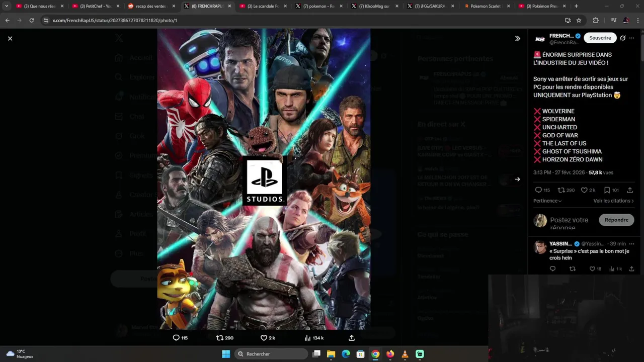
Task: Go forward in browser history
Action: [x=19, y=20]
